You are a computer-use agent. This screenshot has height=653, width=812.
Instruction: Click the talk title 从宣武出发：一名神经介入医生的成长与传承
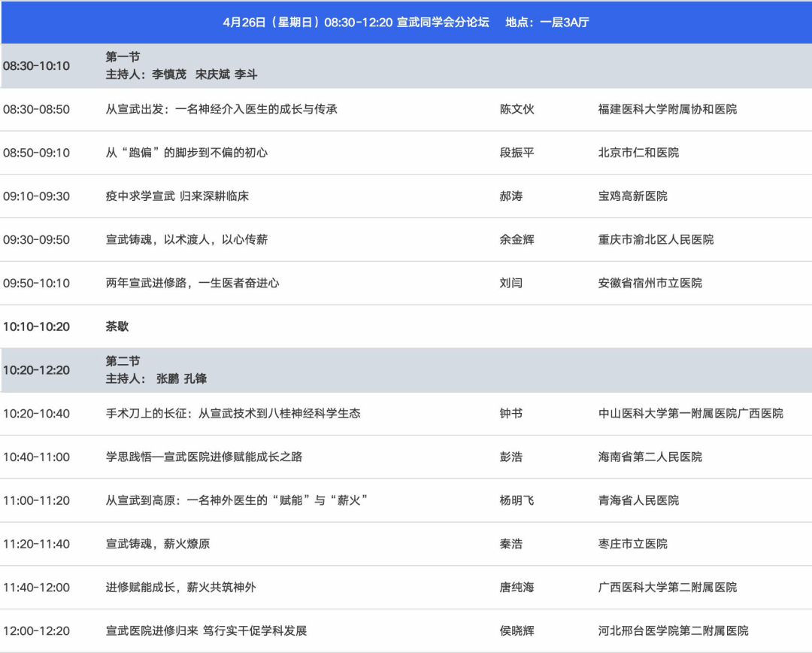coord(221,109)
